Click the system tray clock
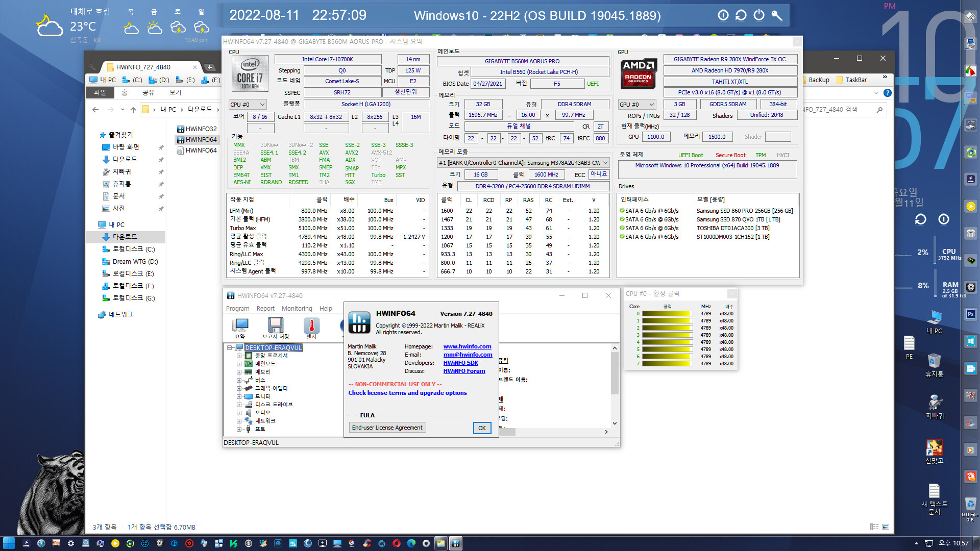 coord(954,543)
